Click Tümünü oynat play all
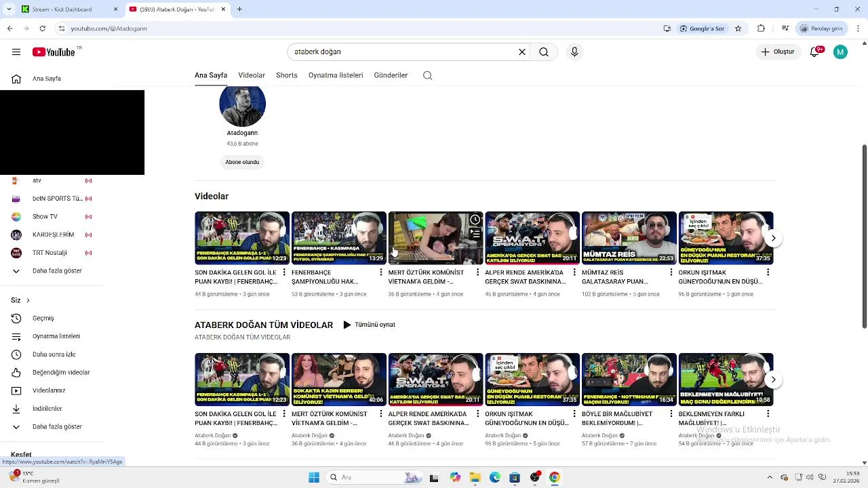The image size is (868, 488). (369, 325)
